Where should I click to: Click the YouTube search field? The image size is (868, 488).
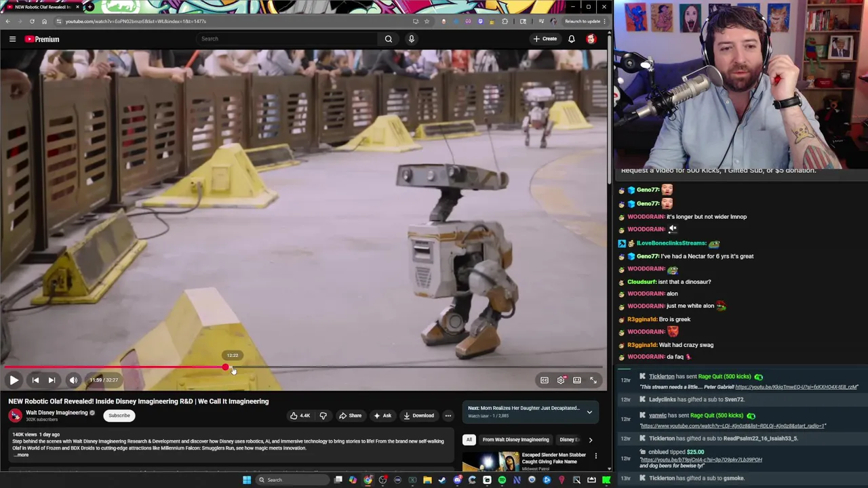click(x=287, y=39)
